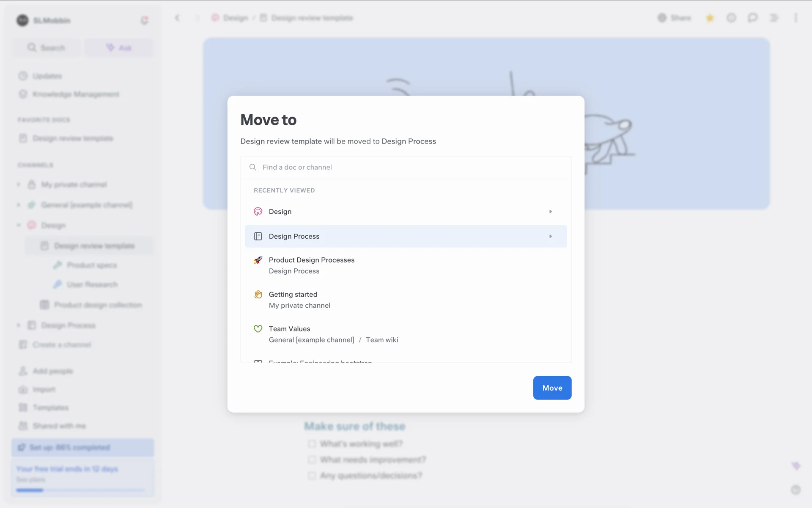Collapse the Design channel in the sidebar
The height and width of the screenshot is (508, 812).
click(x=19, y=225)
